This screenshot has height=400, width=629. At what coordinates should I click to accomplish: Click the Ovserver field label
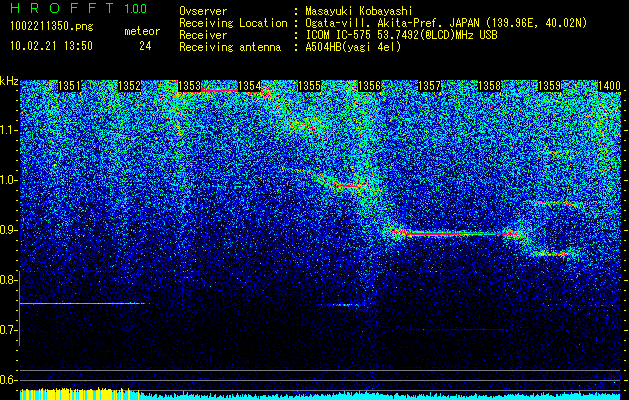(x=203, y=11)
